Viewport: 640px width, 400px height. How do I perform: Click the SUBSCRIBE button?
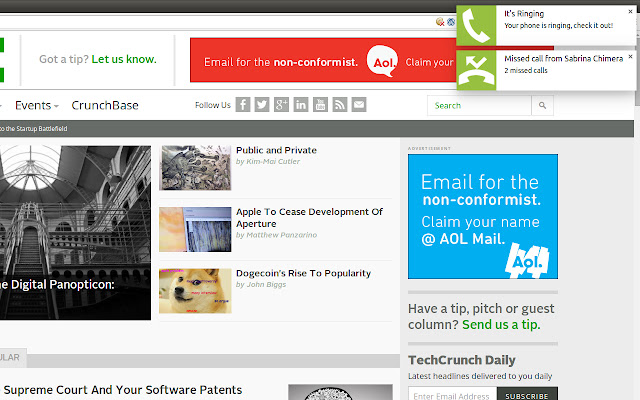point(527,396)
